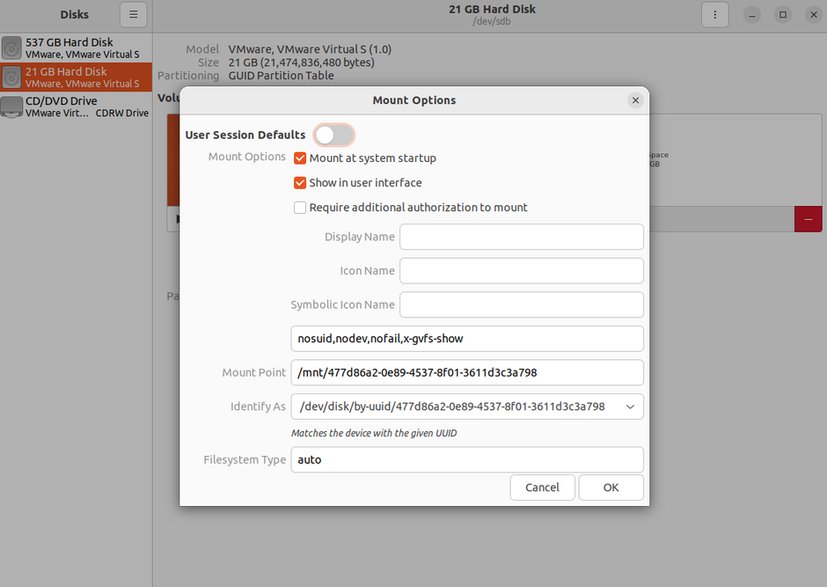Open the drive options kebab menu
The image size is (827, 587).
715,15
